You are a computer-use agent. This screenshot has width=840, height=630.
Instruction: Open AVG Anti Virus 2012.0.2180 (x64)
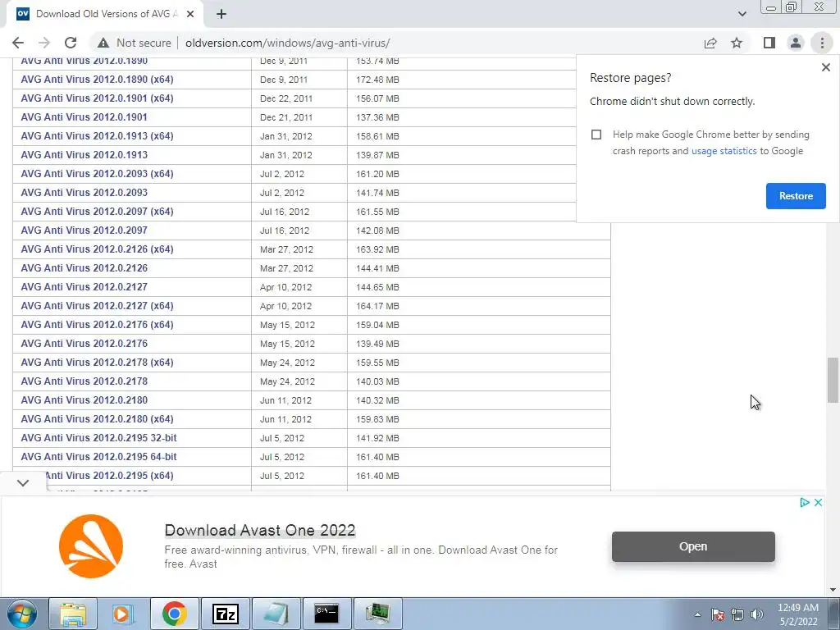97,419
